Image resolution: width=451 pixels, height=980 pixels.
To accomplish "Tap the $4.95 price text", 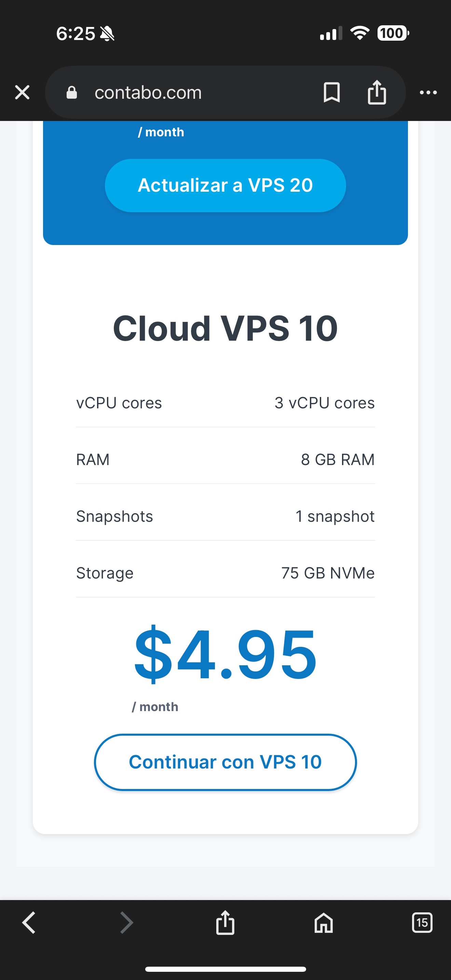I will coord(225,654).
